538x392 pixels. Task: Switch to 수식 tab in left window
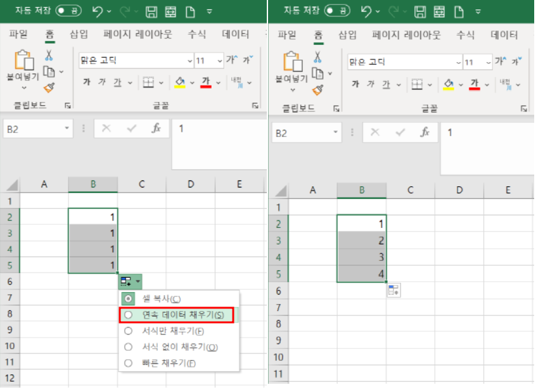pyautogui.click(x=196, y=34)
